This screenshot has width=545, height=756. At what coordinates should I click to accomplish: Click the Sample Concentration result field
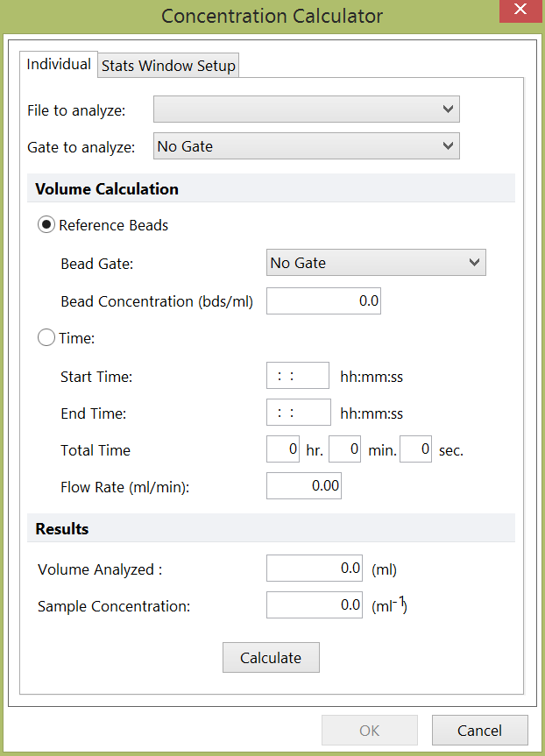click(314, 605)
